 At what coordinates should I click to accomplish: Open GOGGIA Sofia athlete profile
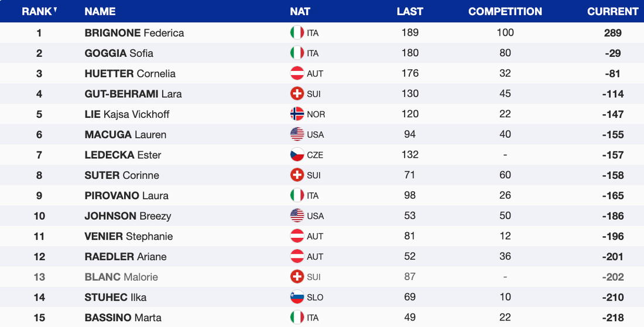pyautogui.click(x=119, y=53)
